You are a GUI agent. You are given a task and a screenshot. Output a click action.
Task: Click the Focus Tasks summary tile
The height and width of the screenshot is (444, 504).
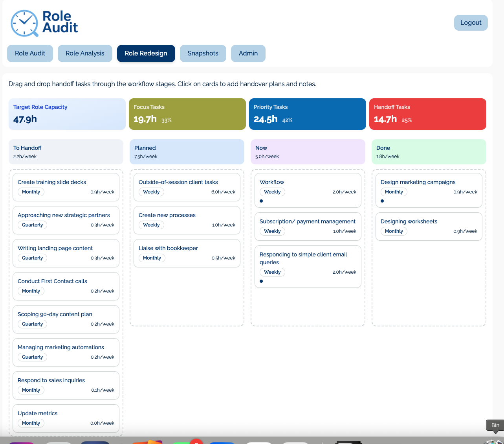pyautogui.click(x=187, y=114)
